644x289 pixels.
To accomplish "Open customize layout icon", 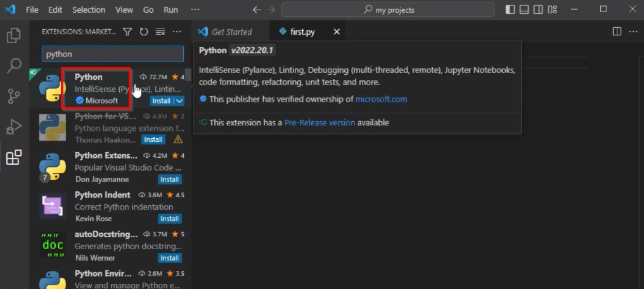I will point(552,10).
